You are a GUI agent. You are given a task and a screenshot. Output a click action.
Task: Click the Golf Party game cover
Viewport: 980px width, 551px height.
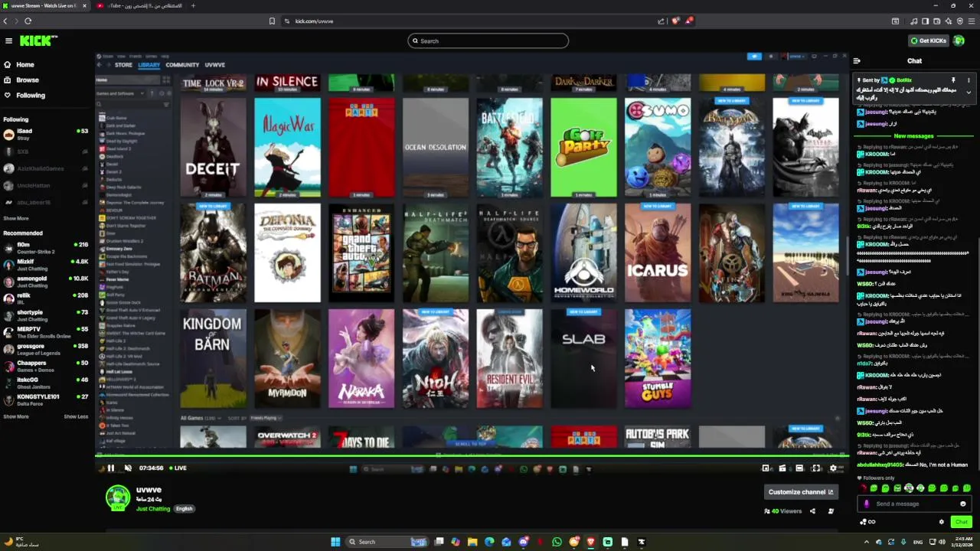tap(583, 147)
